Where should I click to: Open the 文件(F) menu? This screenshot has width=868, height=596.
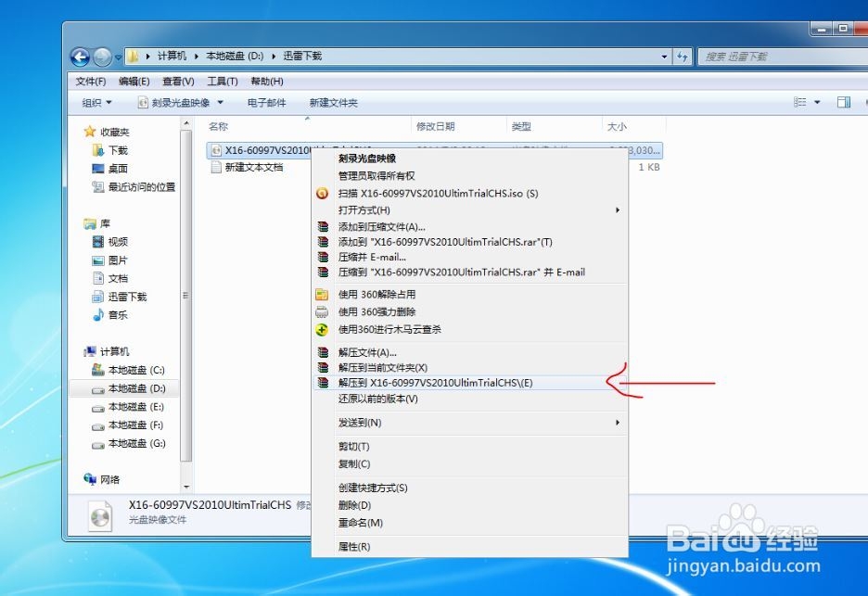pyautogui.click(x=91, y=82)
